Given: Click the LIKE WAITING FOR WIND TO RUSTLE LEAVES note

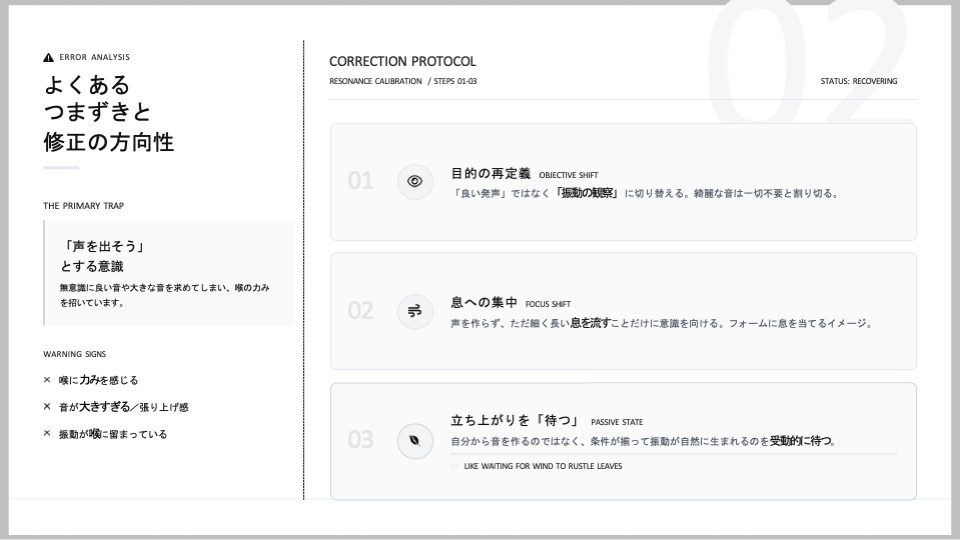Looking at the screenshot, I should pos(542,466).
